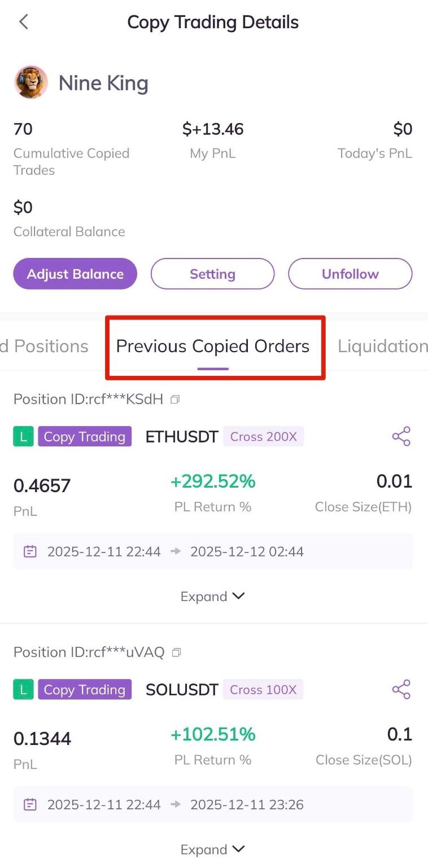This screenshot has width=428, height=868.
Task: Open Nine King's lion avatar
Action: point(30,82)
